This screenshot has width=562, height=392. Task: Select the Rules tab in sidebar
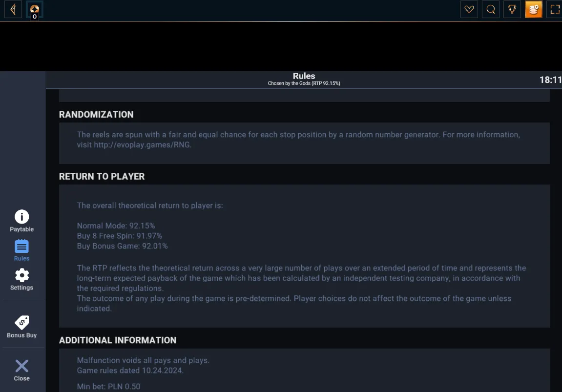(x=22, y=250)
